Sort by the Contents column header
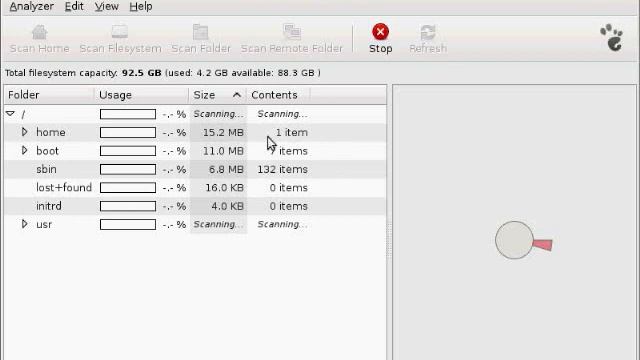640x360 pixels. (x=278, y=95)
